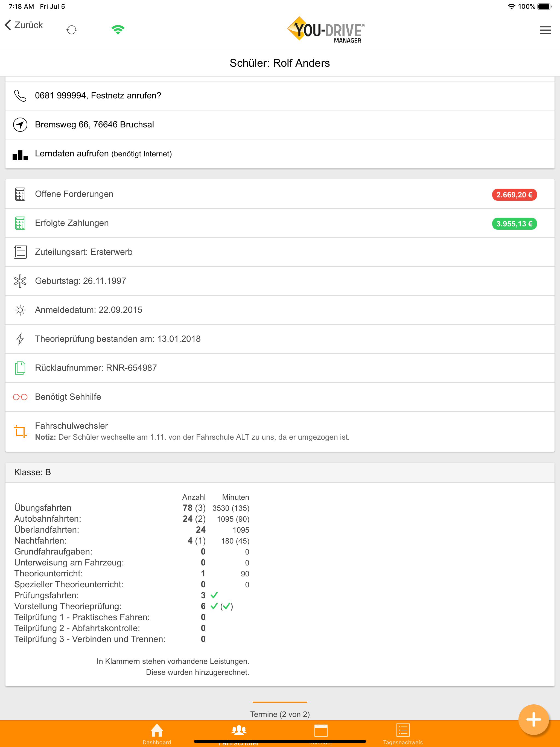The image size is (560, 747).
Task: Tap green 3.955,13 € badge
Action: pos(514,224)
